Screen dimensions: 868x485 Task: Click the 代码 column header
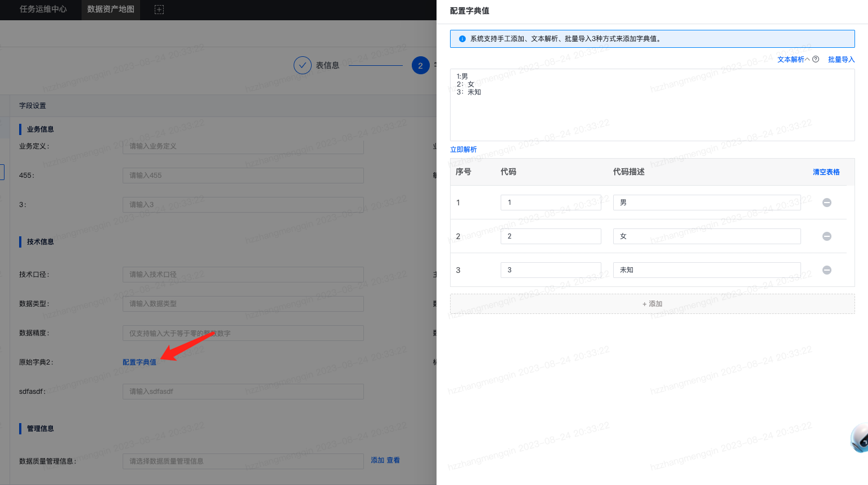(x=509, y=172)
